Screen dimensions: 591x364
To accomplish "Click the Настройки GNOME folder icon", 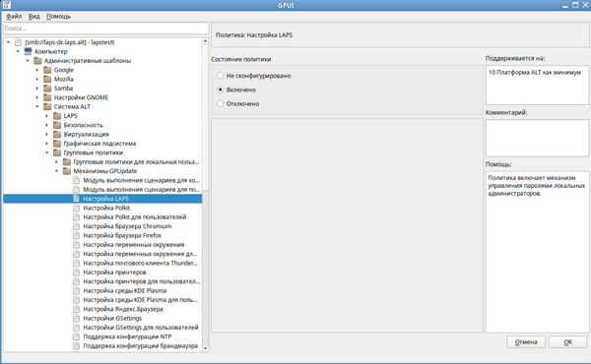I will 47,97.
